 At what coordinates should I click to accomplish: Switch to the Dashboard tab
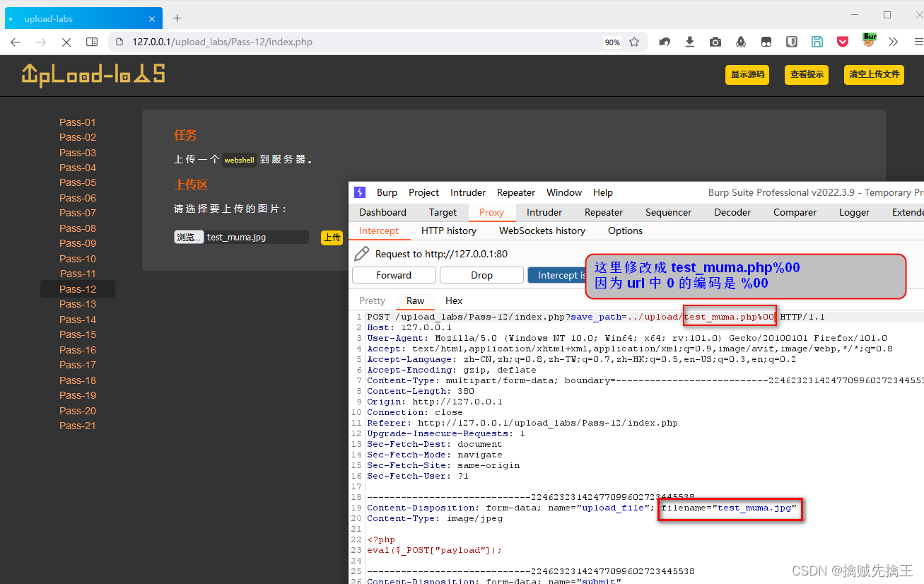click(x=382, y=212)
